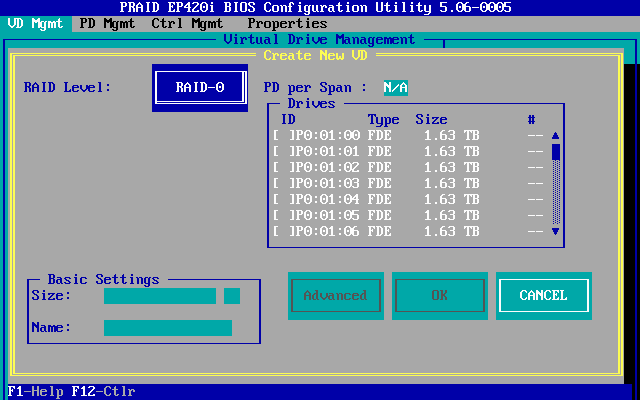Screen dimensions: 640x400
Task: Click the Size column header in Drives
Action: click(431, 120)
